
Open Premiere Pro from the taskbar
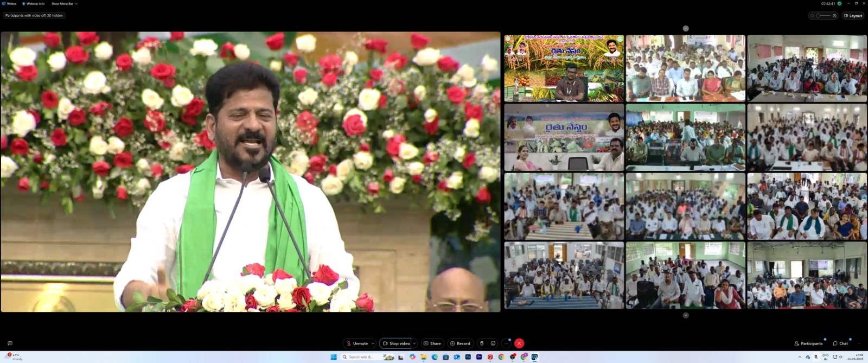click(479, 357)
